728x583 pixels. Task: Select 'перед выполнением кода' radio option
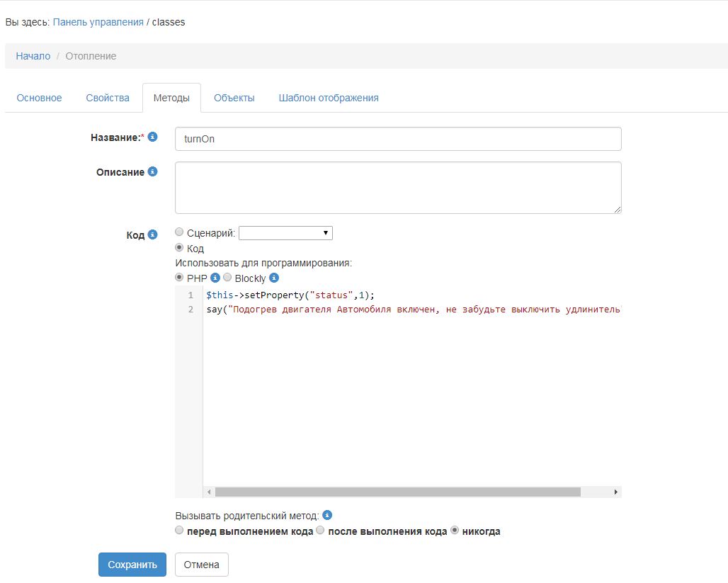pyautogui.click(x=179, y=531)
